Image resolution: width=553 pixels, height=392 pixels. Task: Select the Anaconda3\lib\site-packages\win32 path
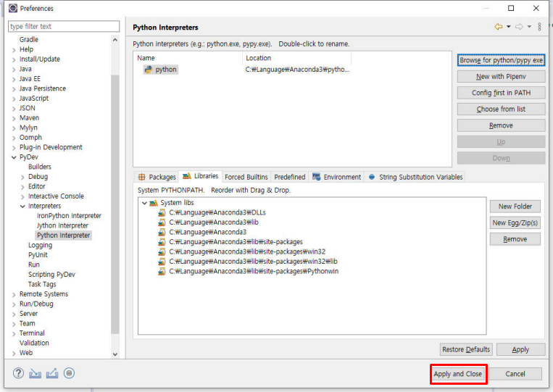tap(247, 251)
